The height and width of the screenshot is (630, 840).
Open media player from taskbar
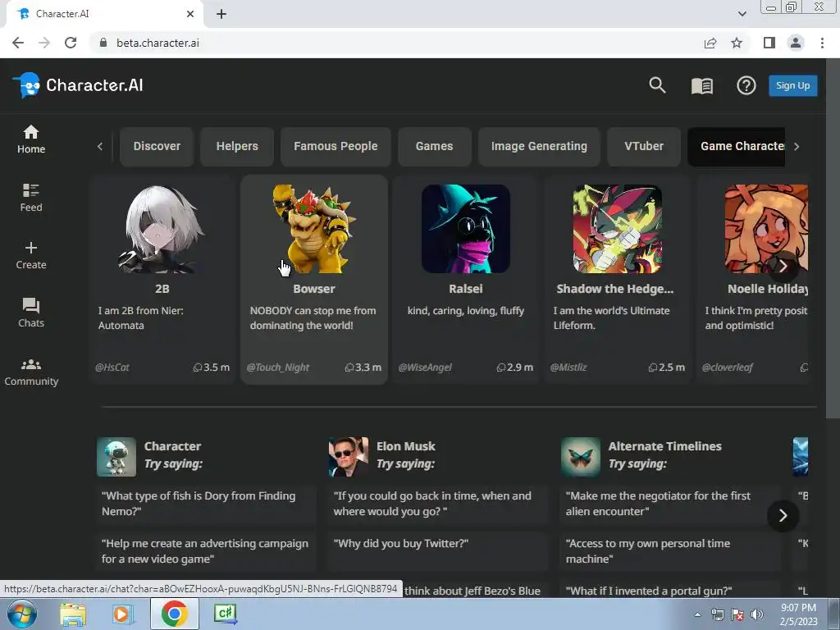coord(123,614)
